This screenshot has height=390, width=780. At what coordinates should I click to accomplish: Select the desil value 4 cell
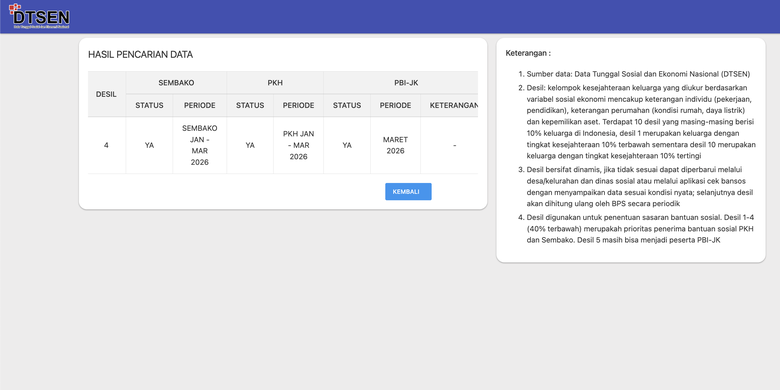pyautogui.click(x=106, y=145)
